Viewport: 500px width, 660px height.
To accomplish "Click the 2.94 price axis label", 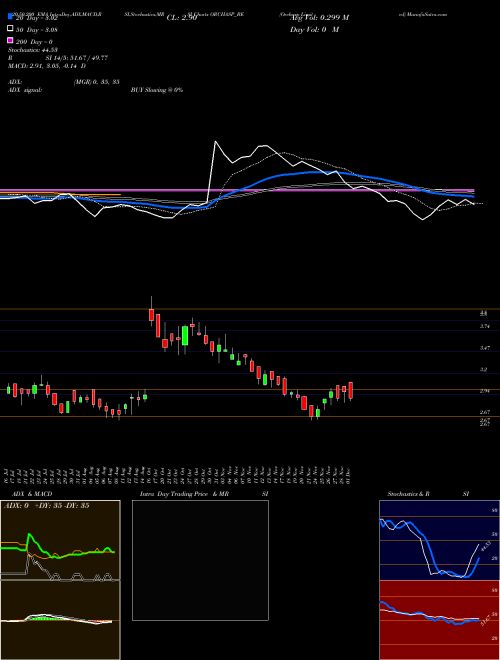I will point(484,391).
